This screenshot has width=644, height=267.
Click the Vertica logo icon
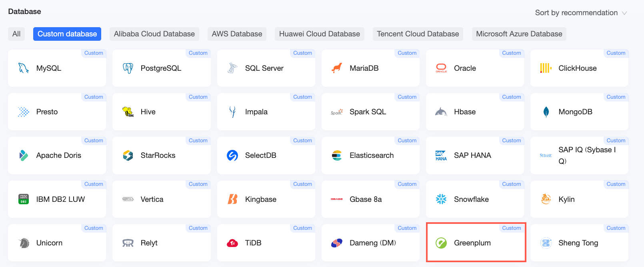(x=128, y=199)
